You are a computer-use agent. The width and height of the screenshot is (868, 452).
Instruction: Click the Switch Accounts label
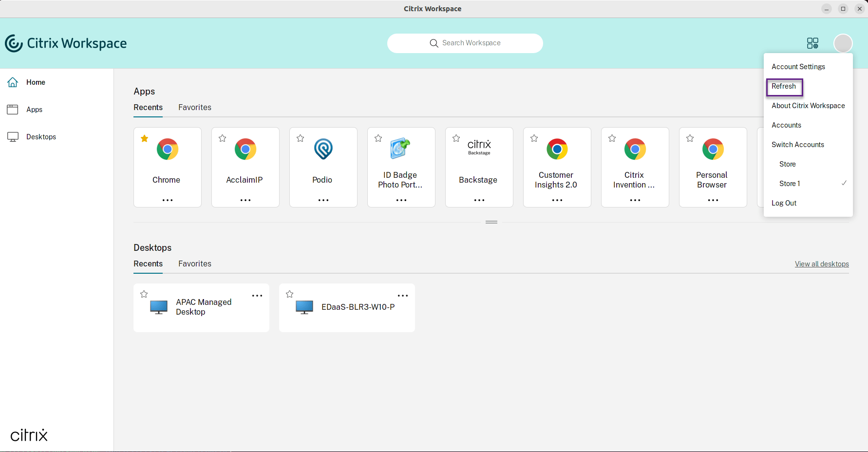(798, 145)
